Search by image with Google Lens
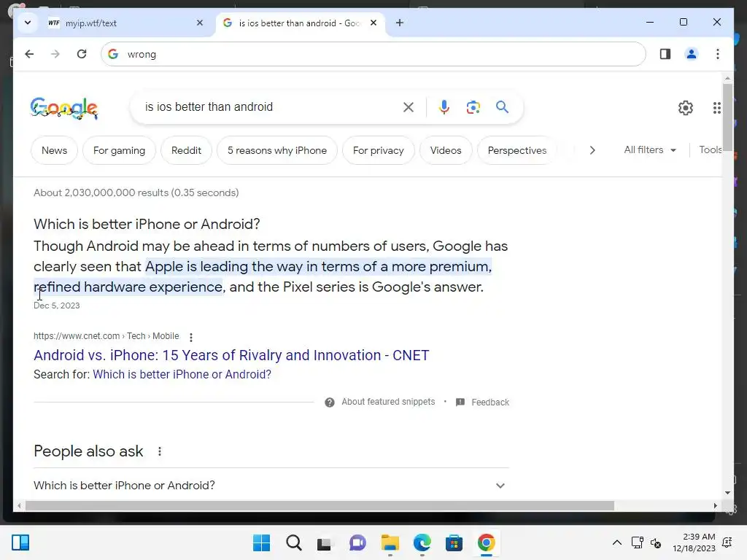Viewport: 747px width, 560px height. coord(473,107)
